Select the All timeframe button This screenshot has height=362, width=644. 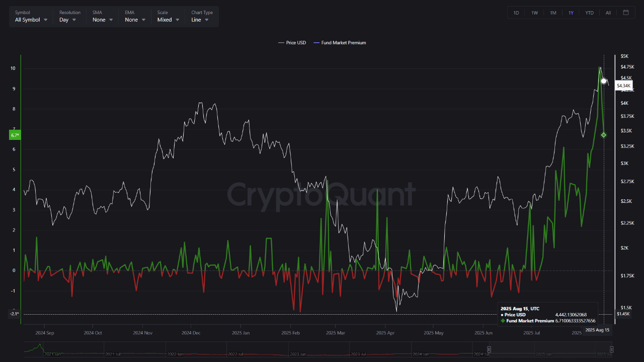[x=607, y=13]
